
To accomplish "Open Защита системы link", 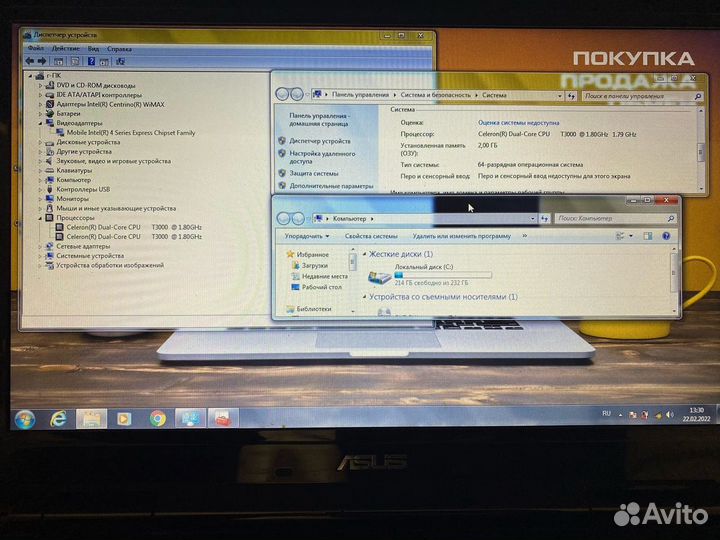I will (314, 174).
